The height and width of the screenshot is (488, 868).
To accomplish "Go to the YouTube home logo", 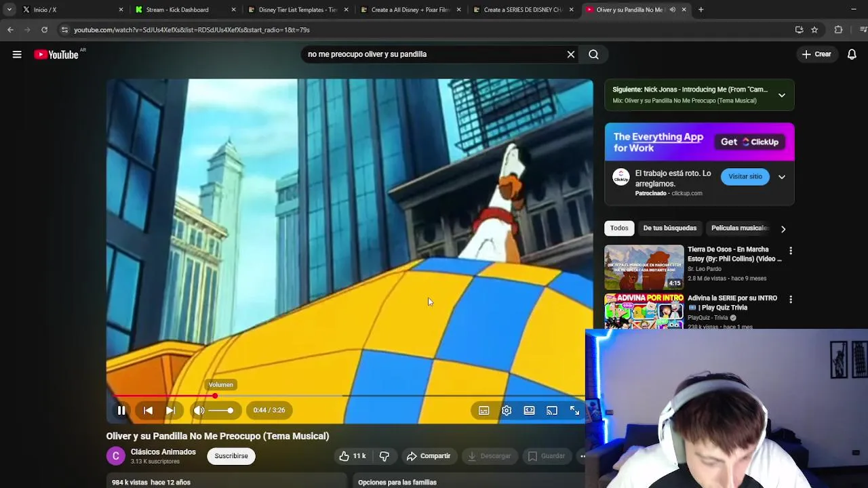I will point(56,54).
